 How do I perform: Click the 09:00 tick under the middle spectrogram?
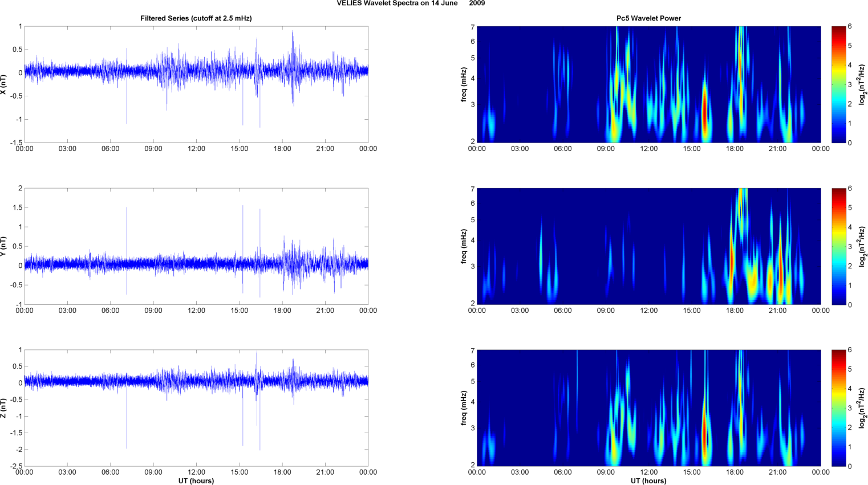(606, 311)
